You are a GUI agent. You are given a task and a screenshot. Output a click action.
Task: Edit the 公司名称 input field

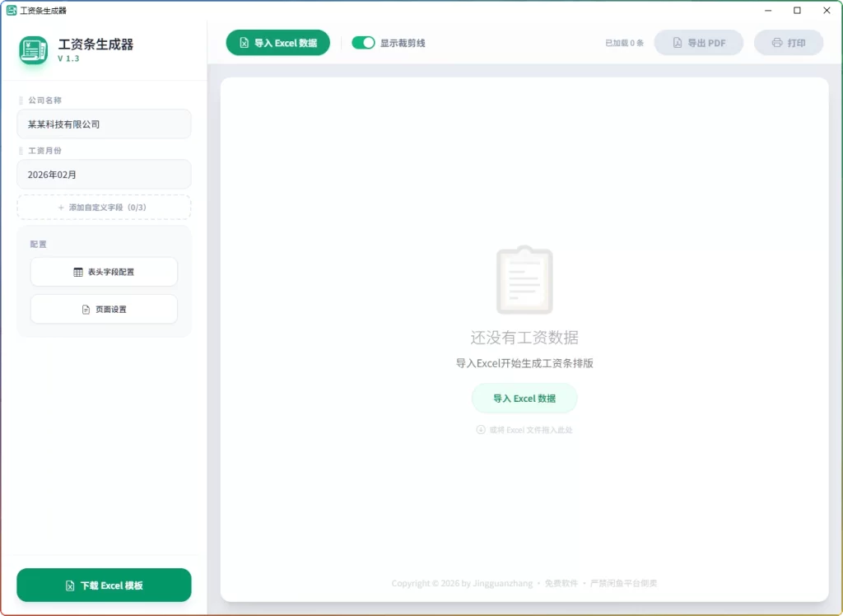[104, 123]
